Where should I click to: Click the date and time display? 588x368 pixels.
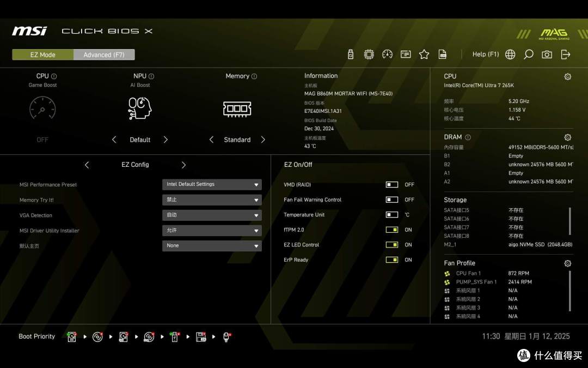click(526, 336)
